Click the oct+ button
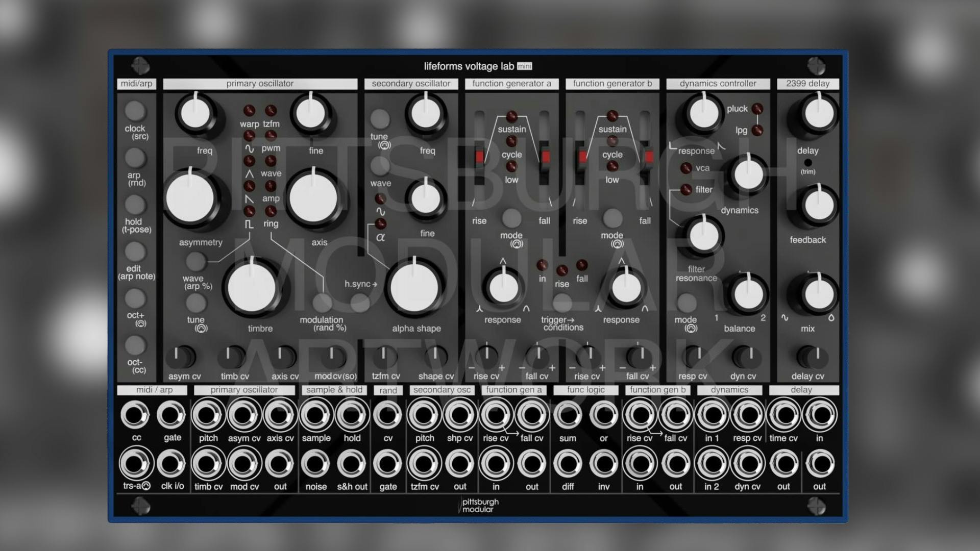Image resolution: width=980 pixels, height=551 pixels. pos(135,298)
